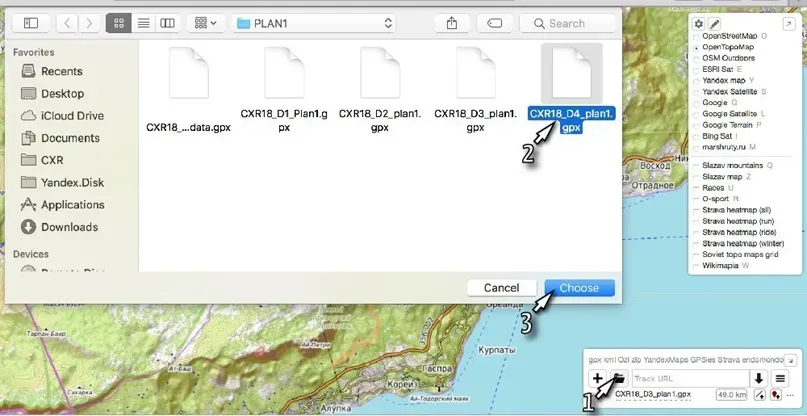Toggle the sidebar in the file dialog
Viewport: 807px width, 416px height.
(31, 23)
